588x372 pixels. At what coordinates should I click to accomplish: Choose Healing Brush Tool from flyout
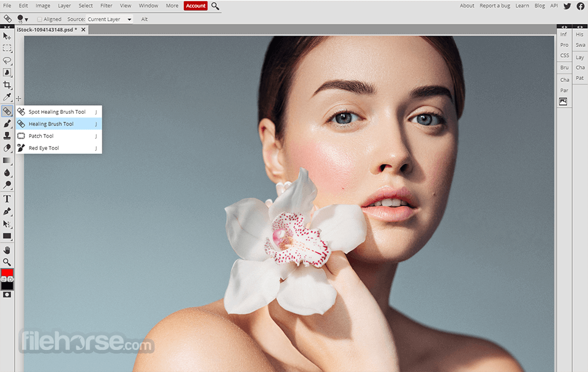point(59,124)
